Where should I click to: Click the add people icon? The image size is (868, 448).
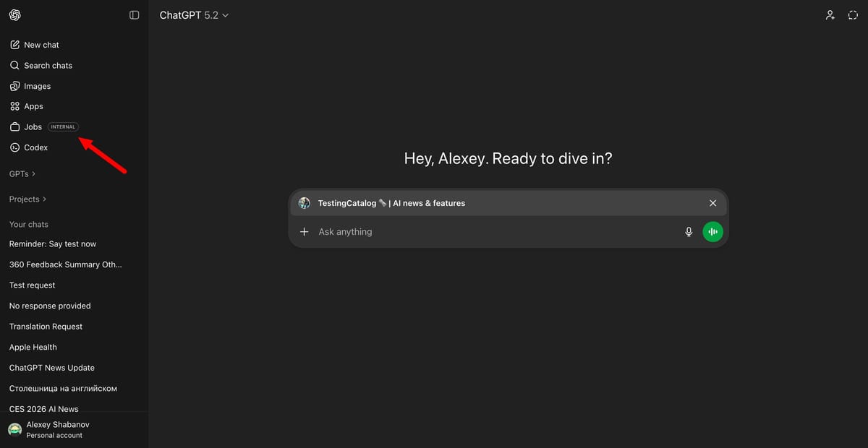tap(830, 14)
